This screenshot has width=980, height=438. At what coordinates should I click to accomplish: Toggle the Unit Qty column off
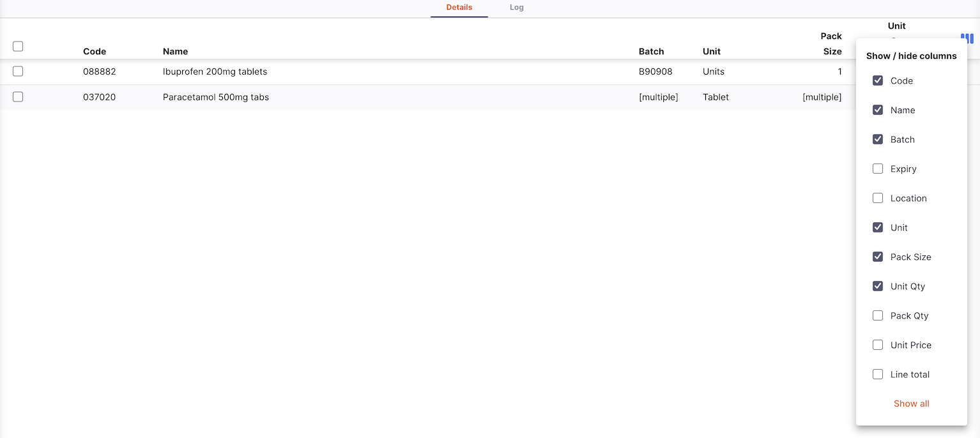(878, 286)
